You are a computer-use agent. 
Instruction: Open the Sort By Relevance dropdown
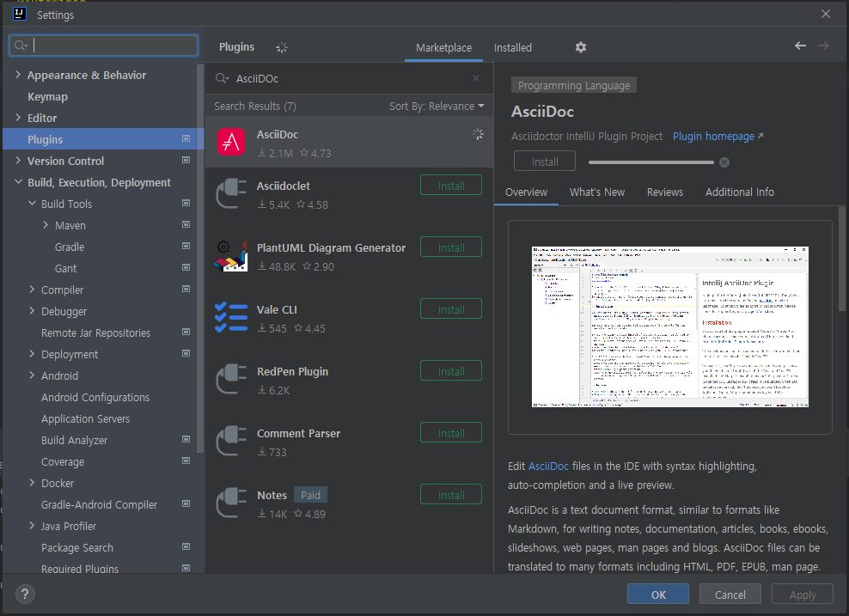pyautogui.click(x=437, y=106)
